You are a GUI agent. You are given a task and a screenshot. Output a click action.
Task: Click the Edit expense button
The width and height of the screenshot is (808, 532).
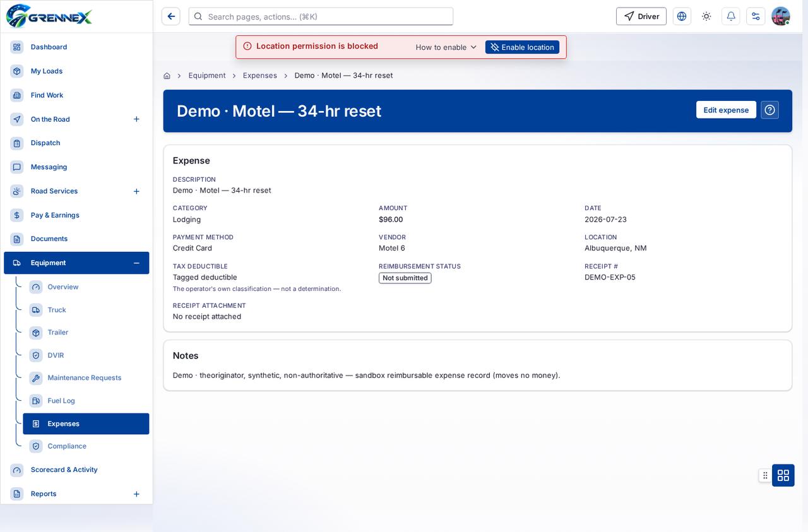[726, 110]
